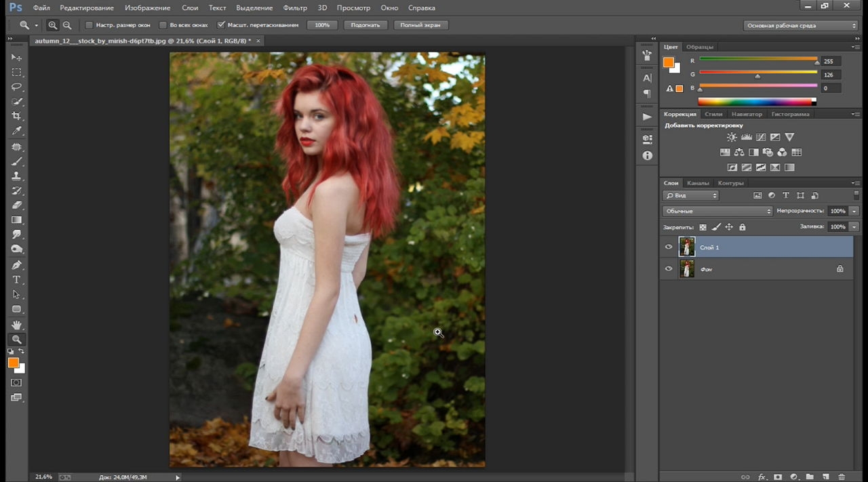Click the Полный экран button
This screenshot has width=868, height=482.
pos(420,25)
